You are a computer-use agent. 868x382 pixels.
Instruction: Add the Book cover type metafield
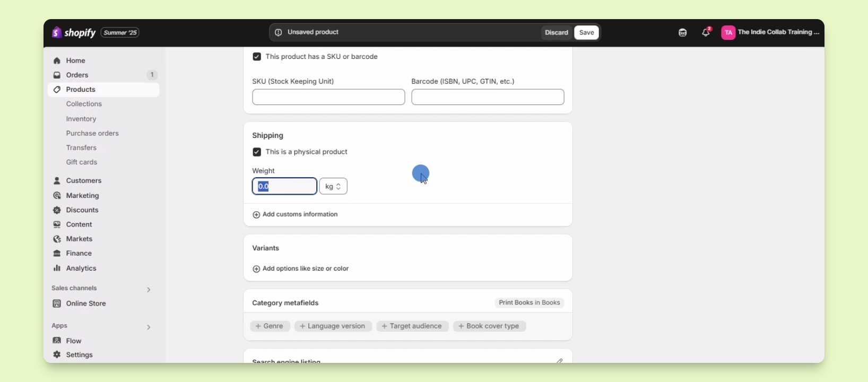(489, 326)
